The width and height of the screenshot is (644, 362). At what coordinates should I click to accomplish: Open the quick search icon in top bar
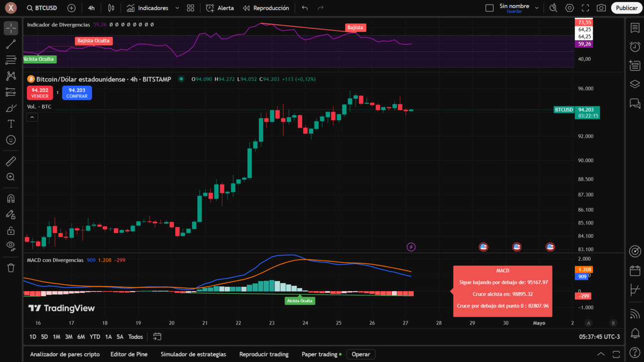point(553,8)
